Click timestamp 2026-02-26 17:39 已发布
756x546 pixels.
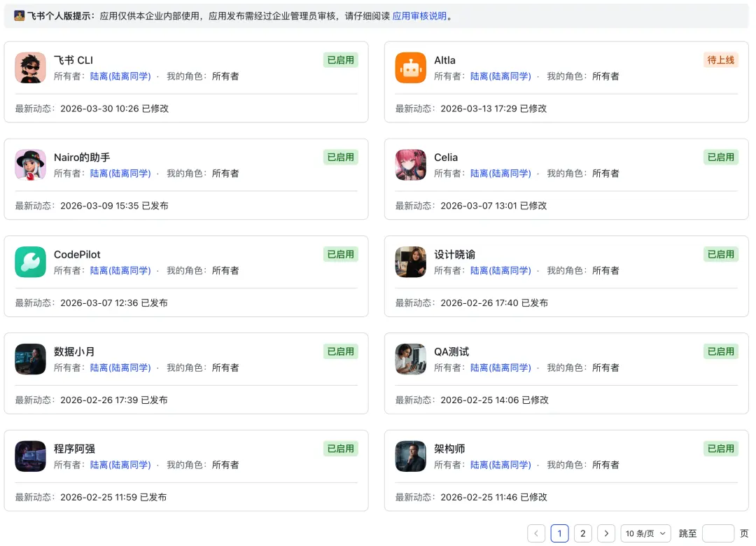(114, 400)
